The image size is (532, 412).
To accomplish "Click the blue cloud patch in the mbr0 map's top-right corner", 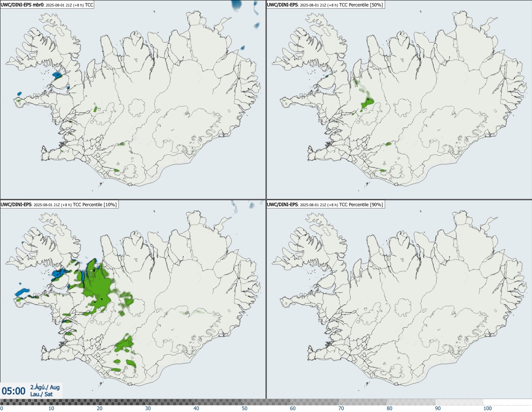I will [x=236, y=5].
